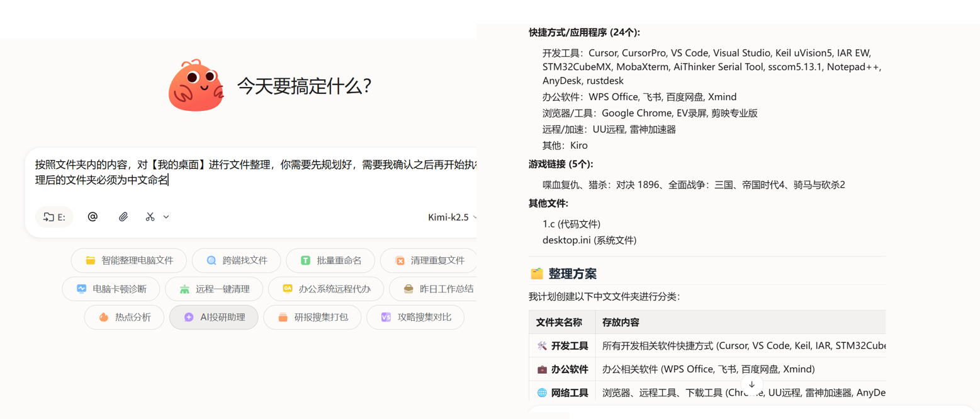Launch the 电脑卡顿诊断 shortcut chip
980x419 pixels.
point(111,289)
